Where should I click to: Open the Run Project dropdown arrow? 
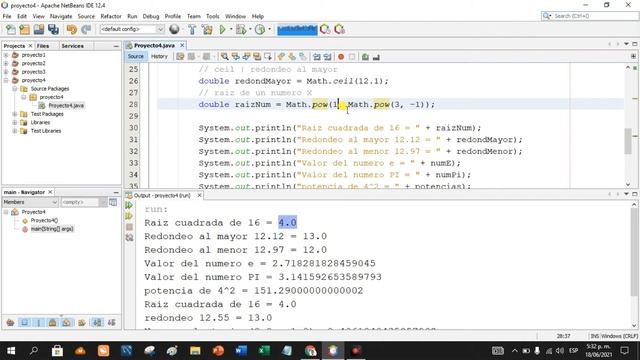point(231,29)
